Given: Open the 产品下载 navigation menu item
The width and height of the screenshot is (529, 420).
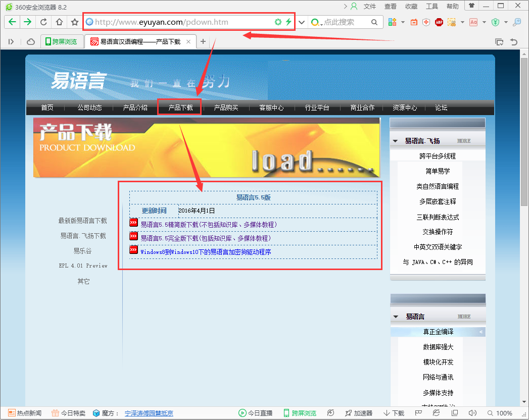Looking at the screenshot, I should [x=180, y=108].
